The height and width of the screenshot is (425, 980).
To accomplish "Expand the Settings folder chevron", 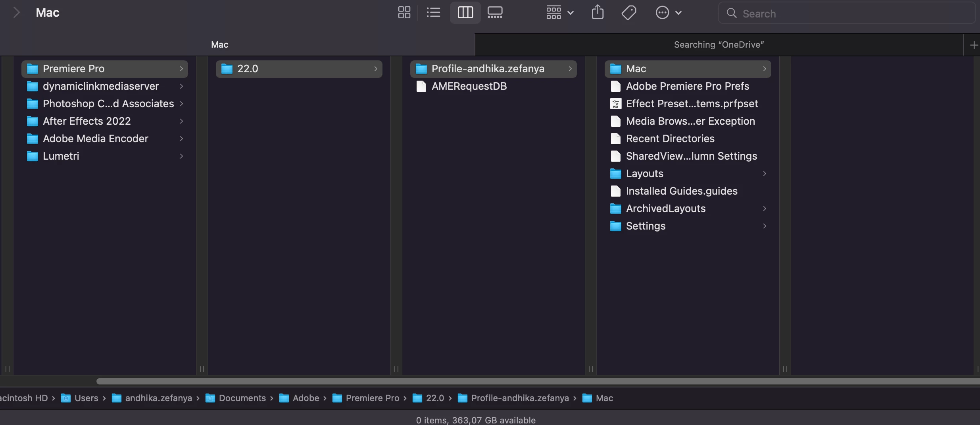I will click(765, 226).
